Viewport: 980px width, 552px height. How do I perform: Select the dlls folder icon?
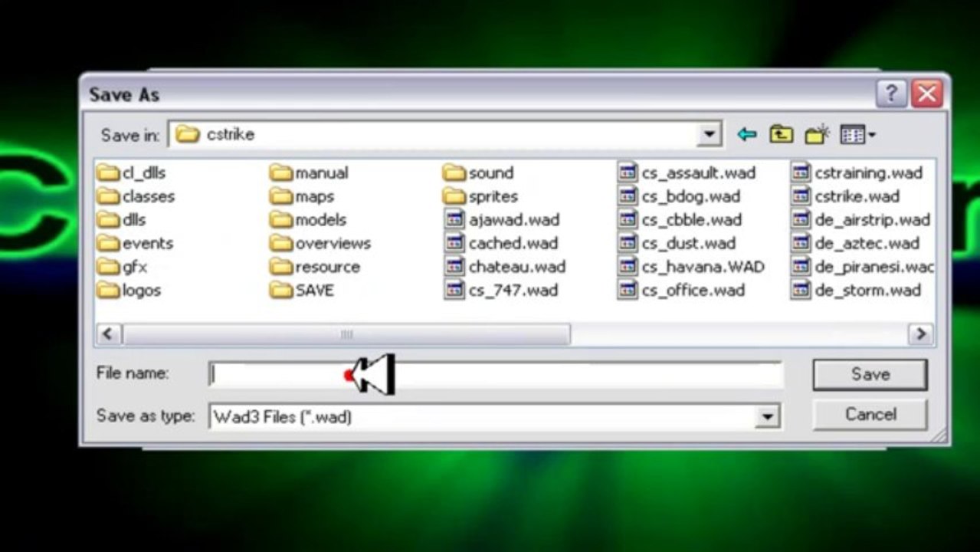pos(108,220)
